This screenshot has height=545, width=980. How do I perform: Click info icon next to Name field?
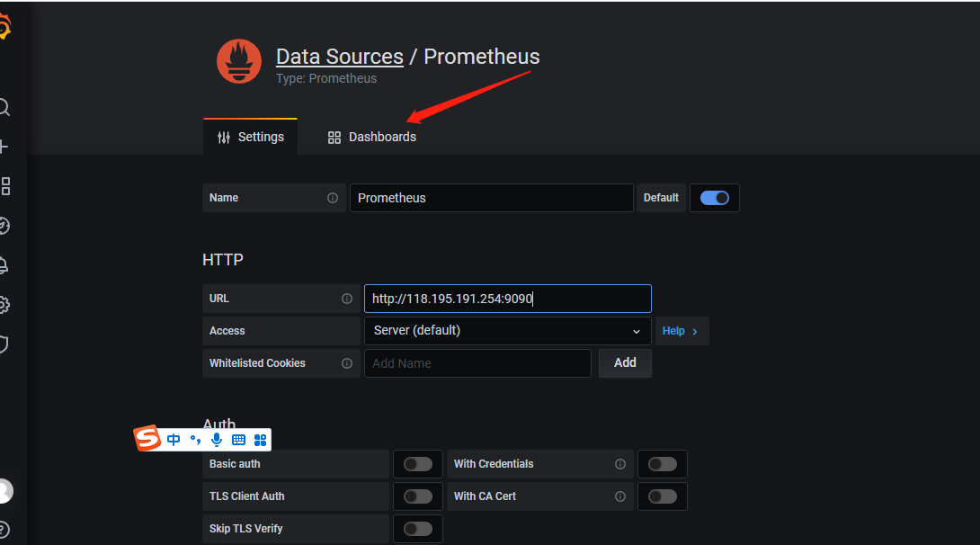click(333, 198)
